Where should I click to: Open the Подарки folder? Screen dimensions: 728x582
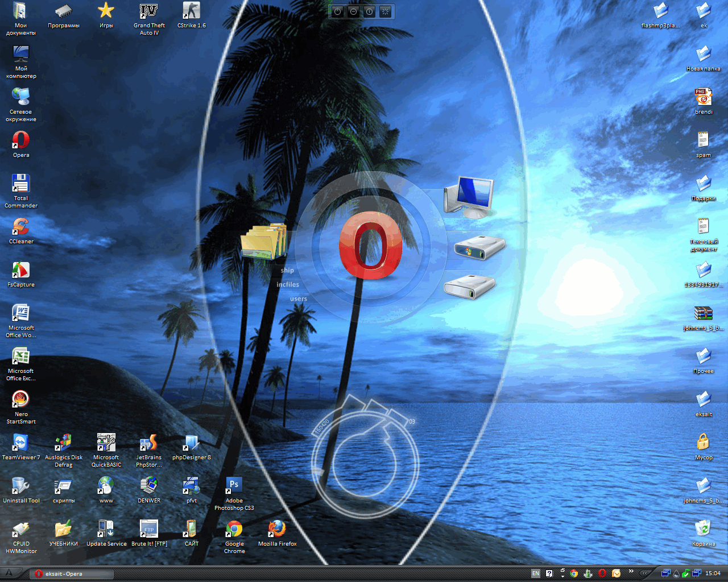click(704, 188)
